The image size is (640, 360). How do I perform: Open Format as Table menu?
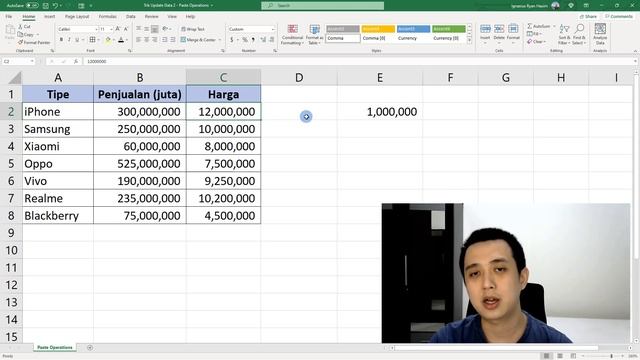[315, 34]
